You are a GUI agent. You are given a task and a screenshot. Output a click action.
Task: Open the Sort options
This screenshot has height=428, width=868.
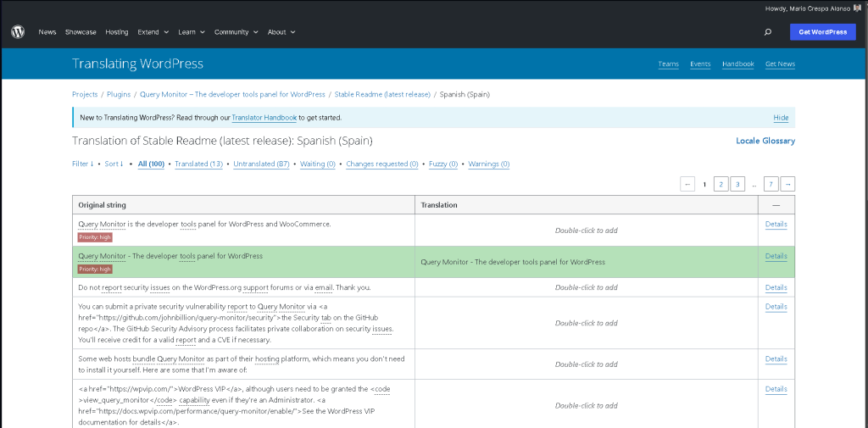point(114,164)
